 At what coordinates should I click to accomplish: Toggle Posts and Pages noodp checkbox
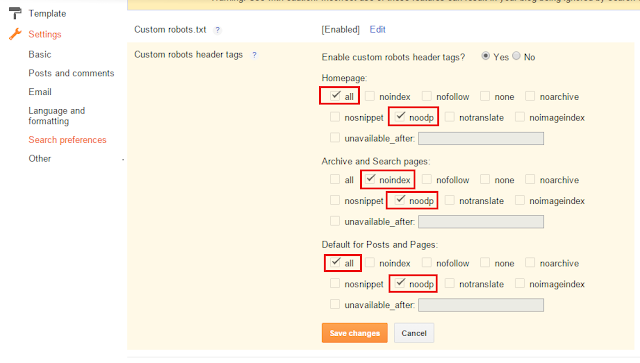(400, 283)
